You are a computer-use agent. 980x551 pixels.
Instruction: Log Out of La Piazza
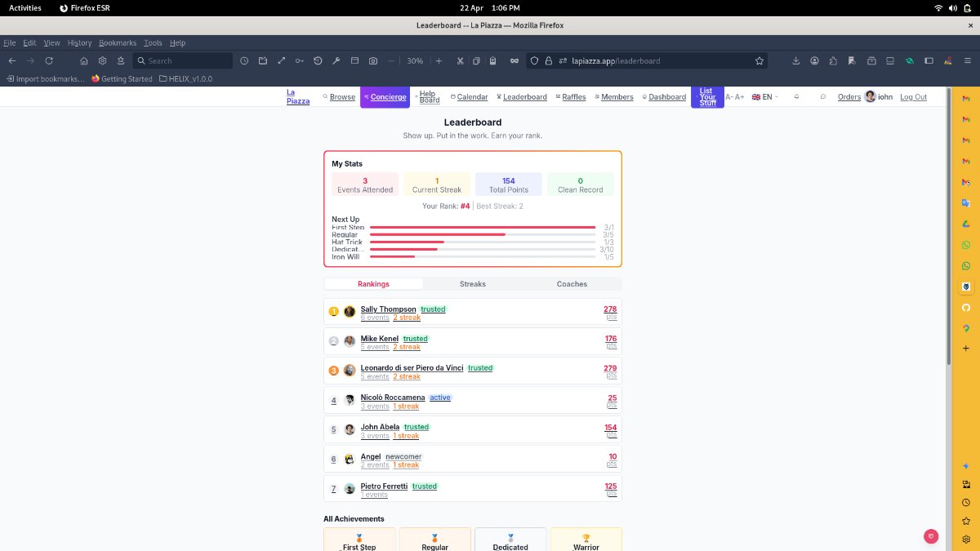tap(913, 96)
